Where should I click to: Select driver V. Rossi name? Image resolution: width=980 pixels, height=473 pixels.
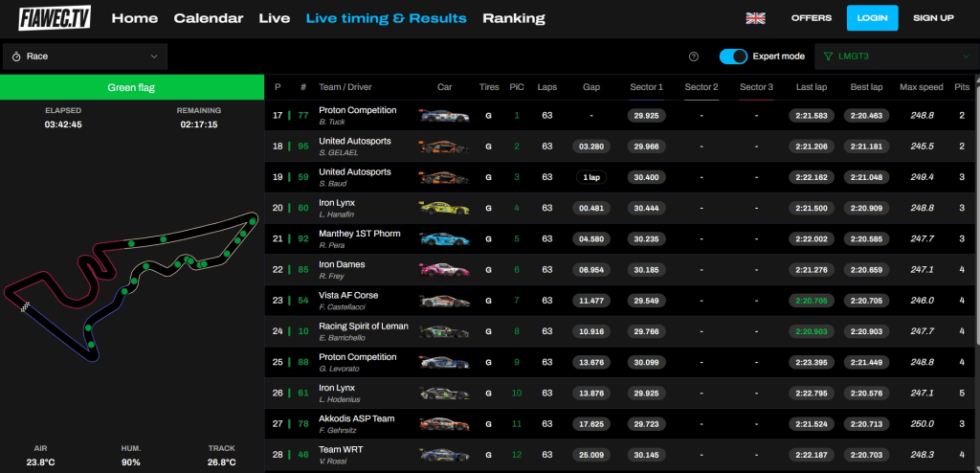click(x=332, y=462)
